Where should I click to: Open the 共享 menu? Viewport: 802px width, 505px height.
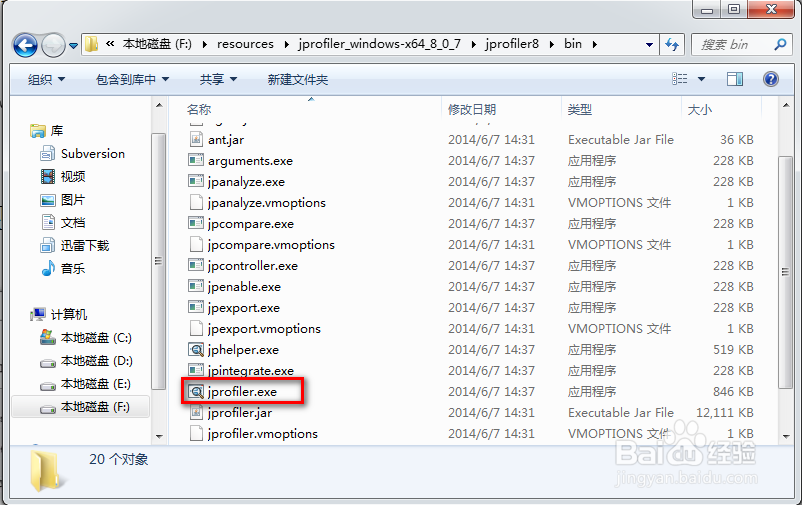click(x=218, y=79)
